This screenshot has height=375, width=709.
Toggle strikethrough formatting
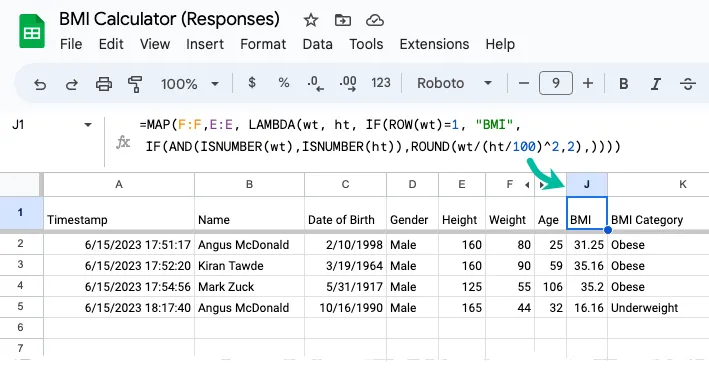coord(688,84)
